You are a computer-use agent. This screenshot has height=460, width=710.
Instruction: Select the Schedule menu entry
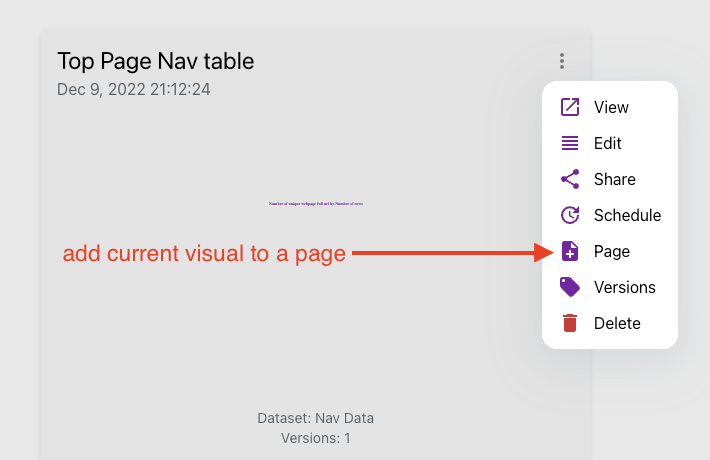[x=609, y=215]
